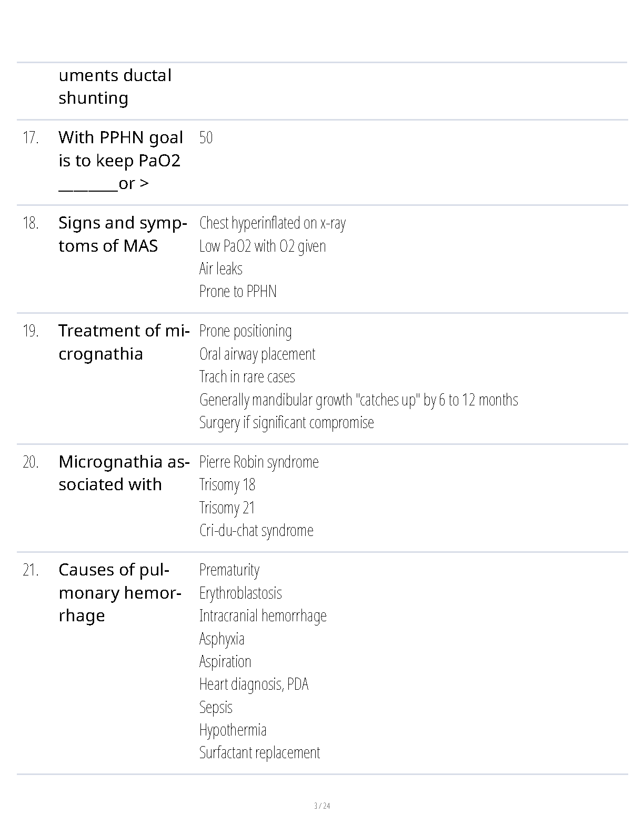The width and height of the screenshot is (644, 834).
Task: Click "Chest hyperinflated on x-ray" line
Action: tap(273, 223)
